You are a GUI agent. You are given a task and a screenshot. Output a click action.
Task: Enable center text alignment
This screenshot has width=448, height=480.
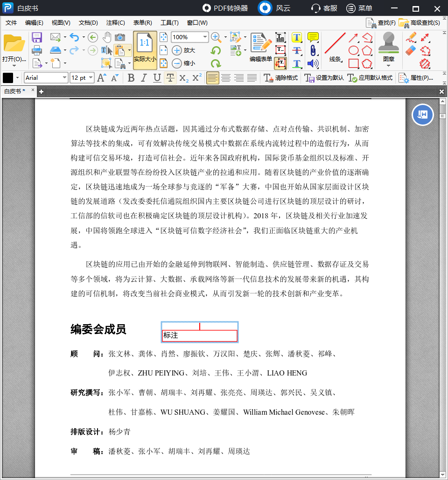click(x=226, y=78)
